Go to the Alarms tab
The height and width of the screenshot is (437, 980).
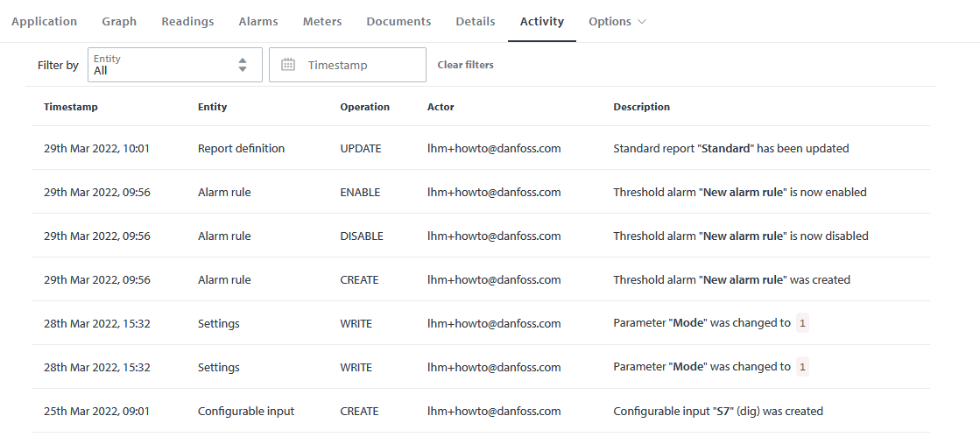click(258, 21)
